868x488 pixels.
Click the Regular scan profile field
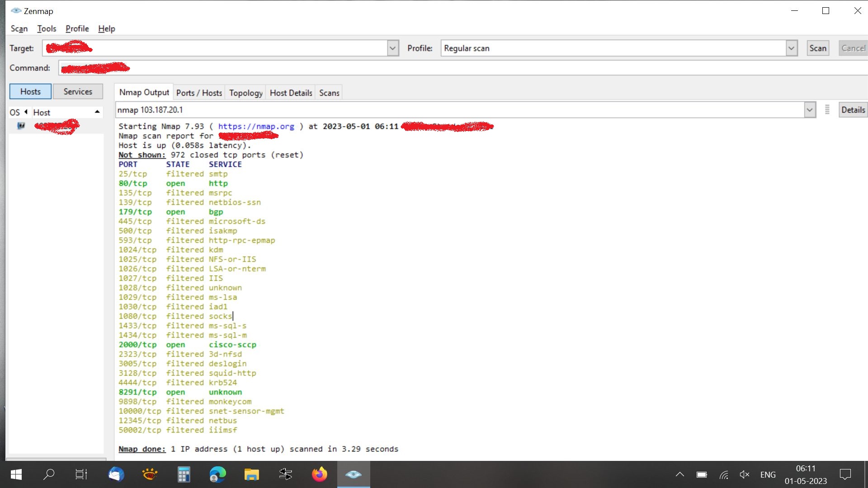point(613,48)
